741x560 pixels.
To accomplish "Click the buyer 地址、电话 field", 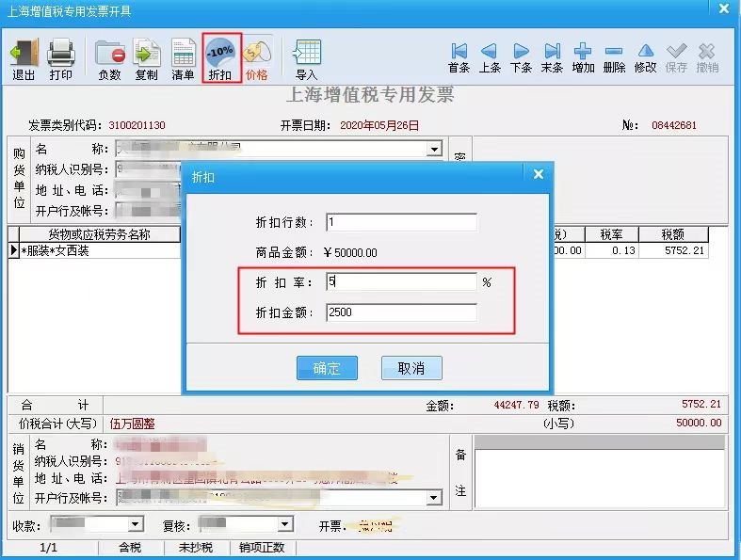I will click(x=149, y=190).
